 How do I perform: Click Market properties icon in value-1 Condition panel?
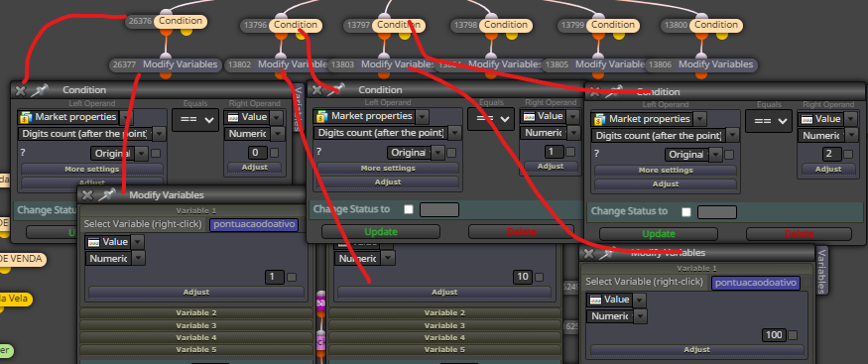coord(322,116)
